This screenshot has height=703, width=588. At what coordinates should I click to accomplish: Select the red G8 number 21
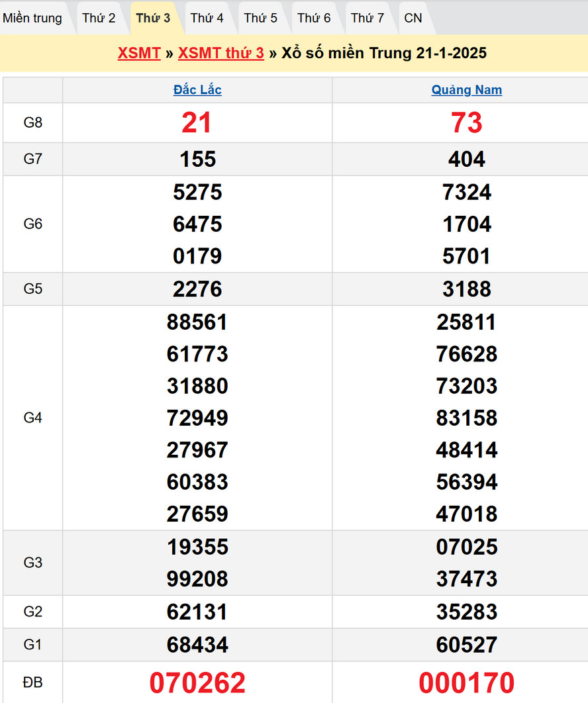tap(197, 122)
